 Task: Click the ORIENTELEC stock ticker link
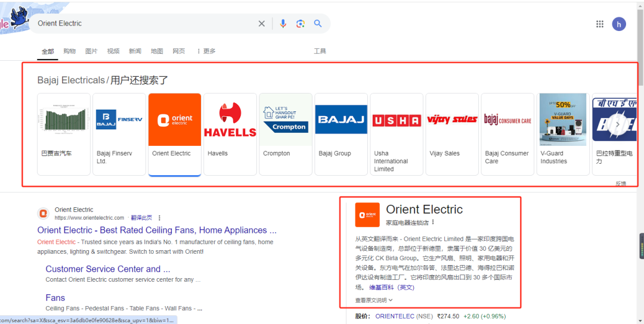(x=395, y=316)
